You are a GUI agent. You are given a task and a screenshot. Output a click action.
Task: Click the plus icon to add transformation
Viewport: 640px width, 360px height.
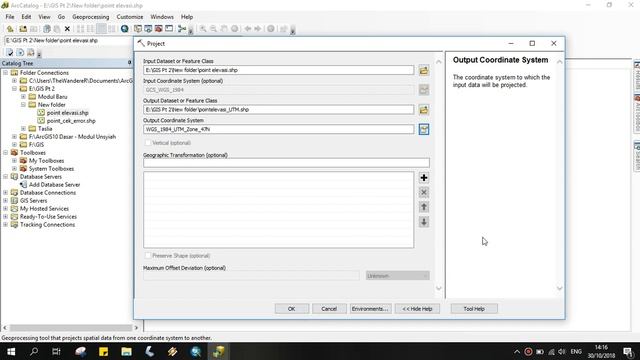pyautogui.click(x=424, y=178)
